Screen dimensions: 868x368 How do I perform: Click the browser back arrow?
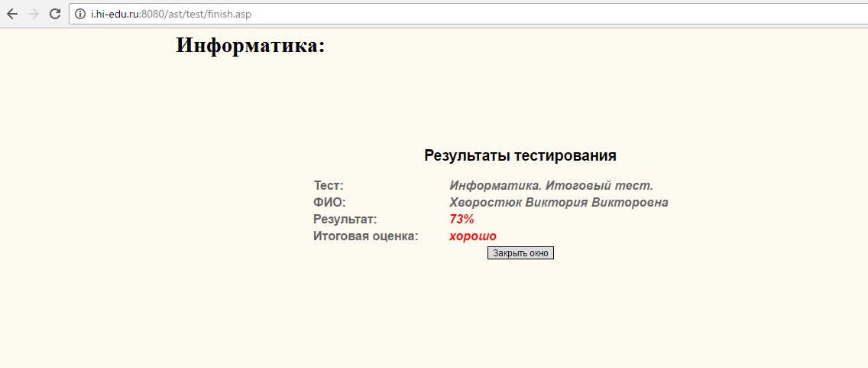coord(12,14)
